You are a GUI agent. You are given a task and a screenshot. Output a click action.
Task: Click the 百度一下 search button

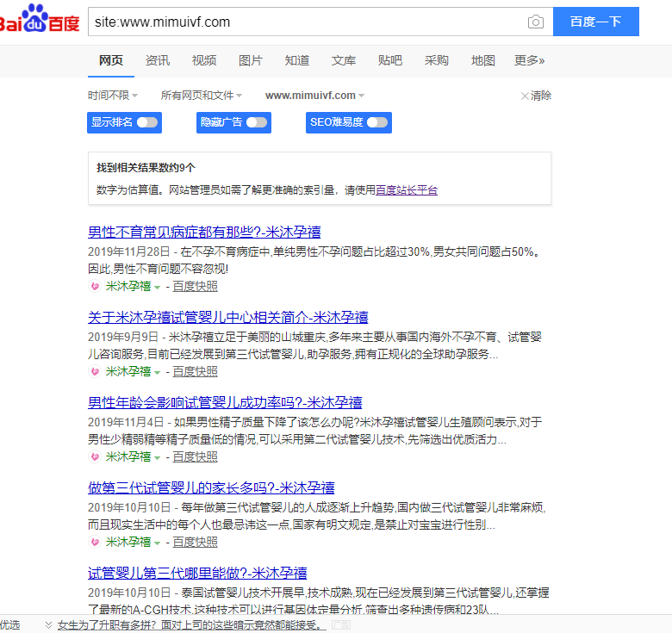[x=595, y=22]
